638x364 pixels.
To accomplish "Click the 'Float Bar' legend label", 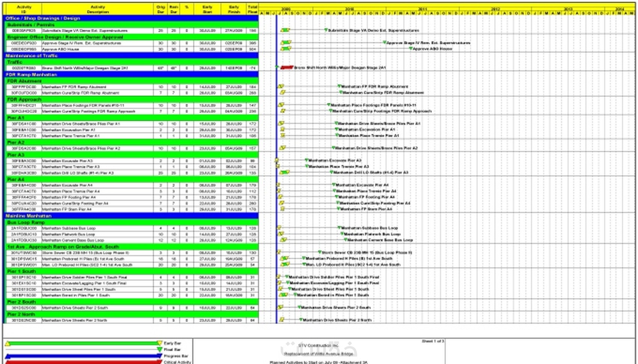I will point(172,350).
